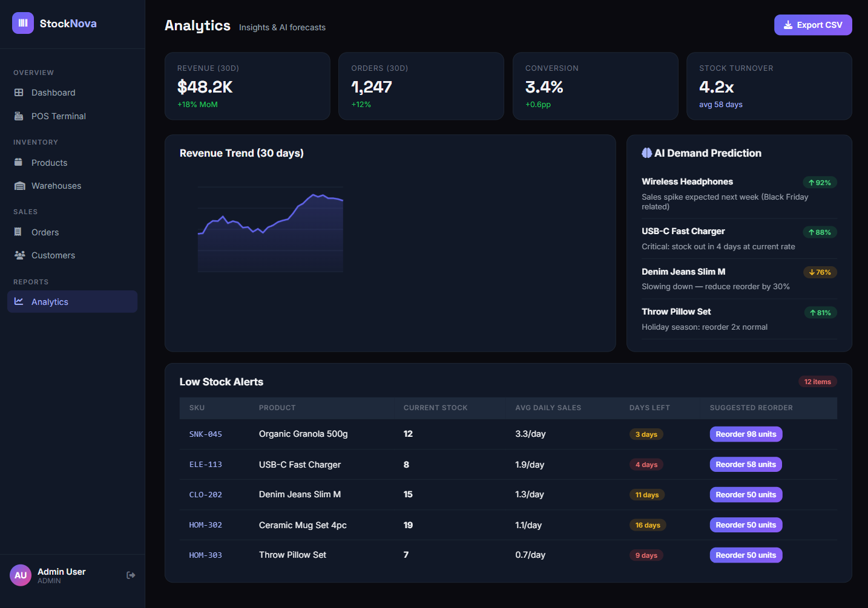
Task: Click the Conversion stat card
Action: [x=596, y=86]
